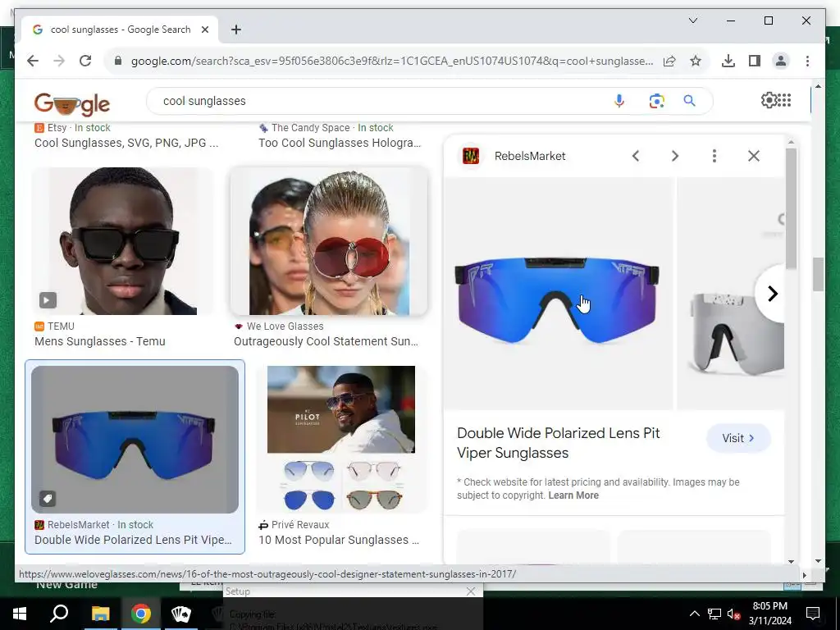Open a new Chrome tab
The image size is (840, 630).
pos(236,30)
